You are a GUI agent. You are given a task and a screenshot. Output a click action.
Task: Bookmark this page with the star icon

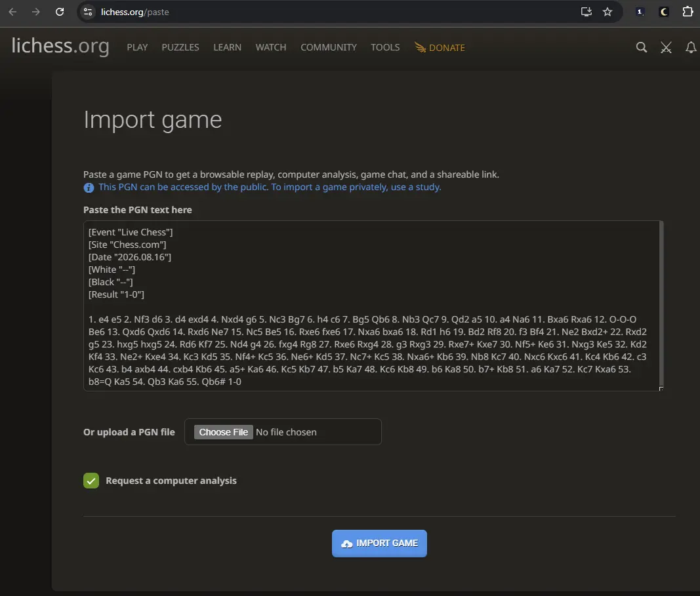(607, 12)
